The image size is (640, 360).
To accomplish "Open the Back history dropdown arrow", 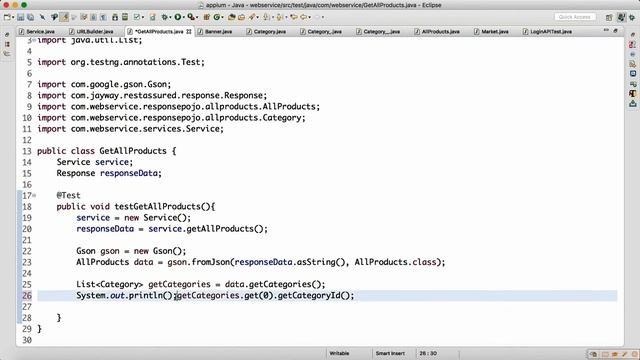I will (310, 17).
